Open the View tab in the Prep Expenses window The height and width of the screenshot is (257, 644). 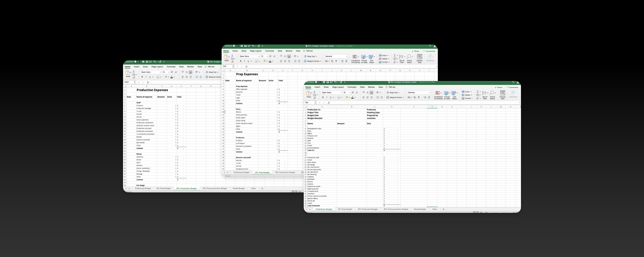point(298,51)
